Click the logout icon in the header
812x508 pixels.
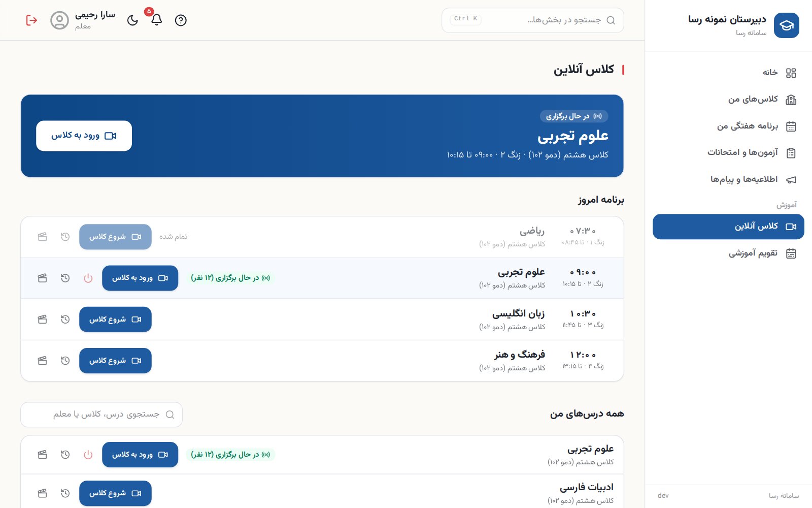point(31,20)
